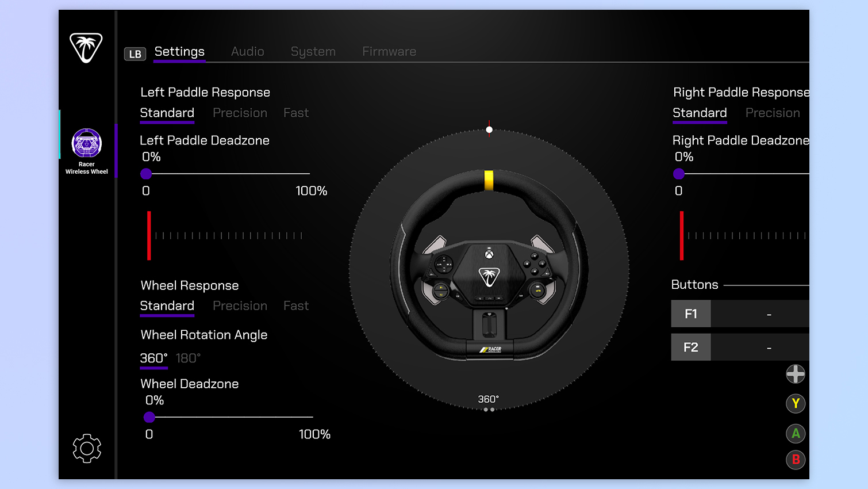Screen dimensions: 868x489
Task: Click the green A button icon
Action: point(796,433)
